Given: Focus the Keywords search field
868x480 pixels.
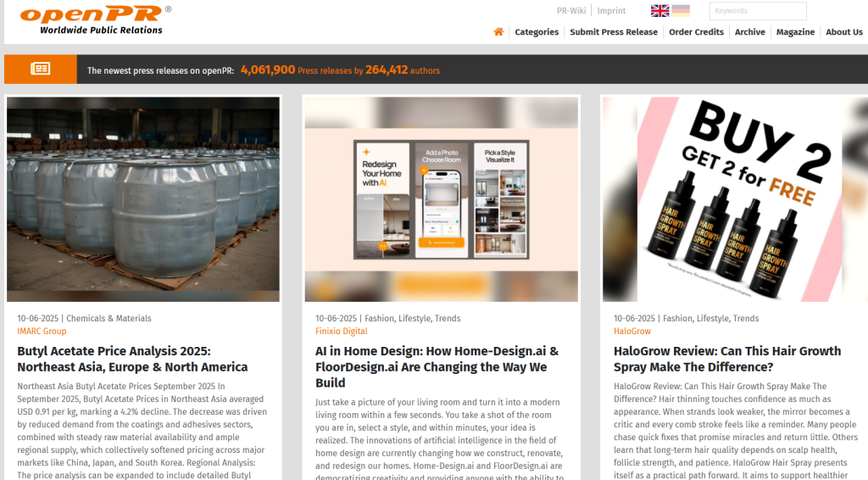Looking at the screenshot, I should pyautogui.click(x=758, y=10).
